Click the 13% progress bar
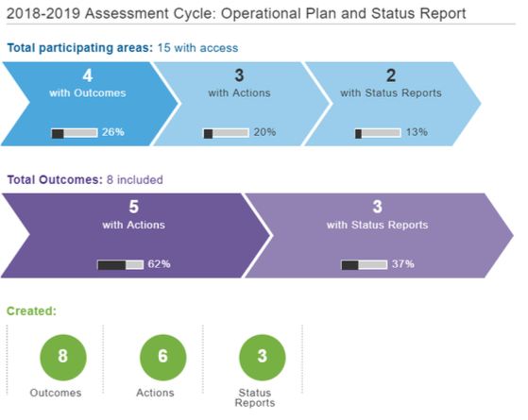Viewport: 528px width, 420px height. pos(378,133)
